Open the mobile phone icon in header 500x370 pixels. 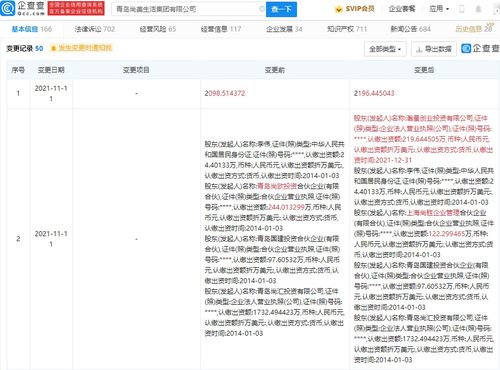click(462, 9)
